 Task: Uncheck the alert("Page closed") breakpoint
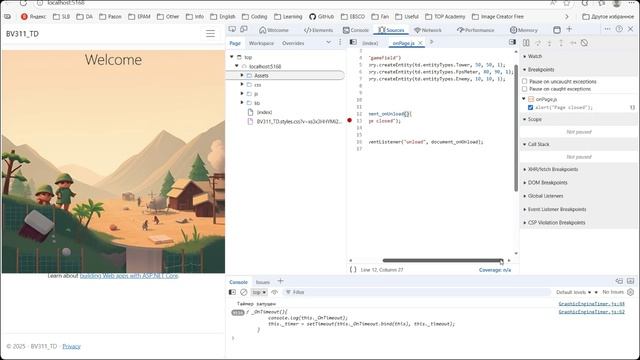coord(531,107)
